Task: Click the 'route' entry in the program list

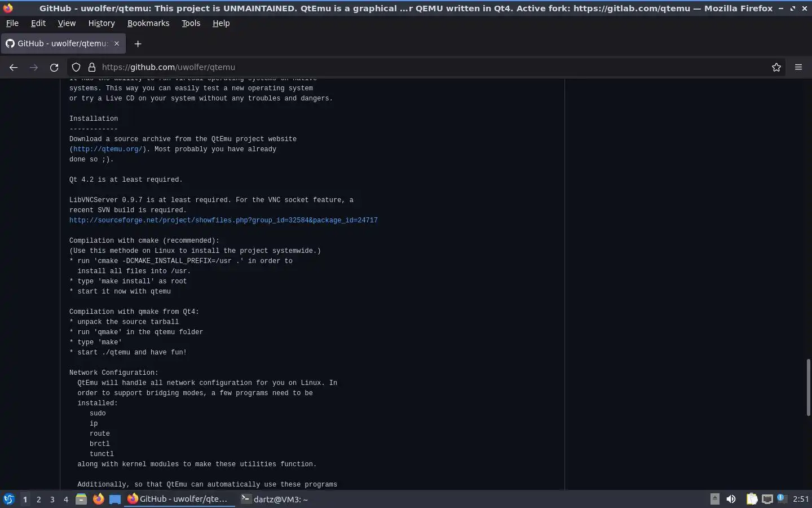Action: tap(100, 433)
